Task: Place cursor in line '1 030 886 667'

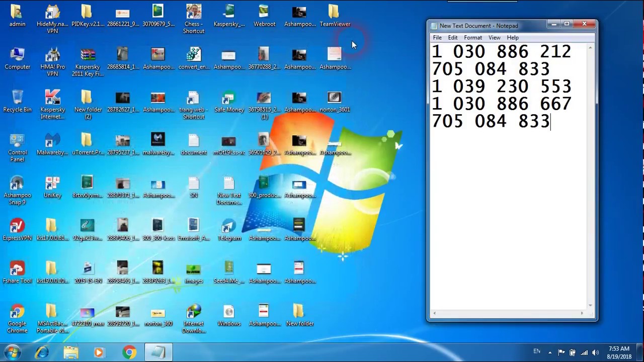Action: [x=501, y=104]
